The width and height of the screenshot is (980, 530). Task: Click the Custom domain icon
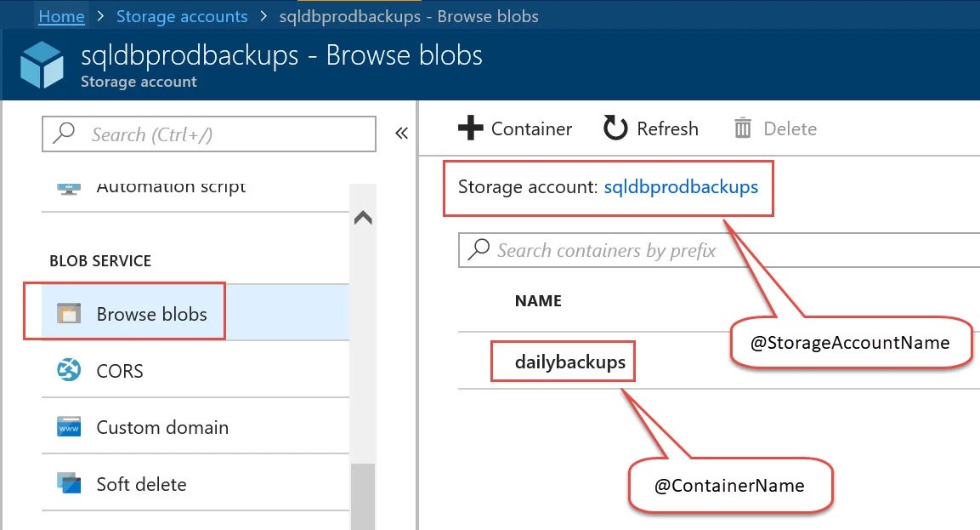click(69, 427)
